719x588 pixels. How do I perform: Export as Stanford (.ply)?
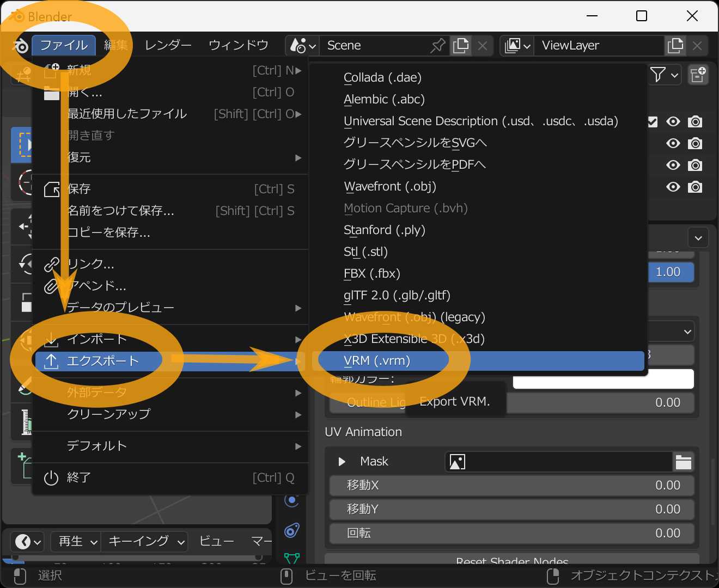[478, 230]
